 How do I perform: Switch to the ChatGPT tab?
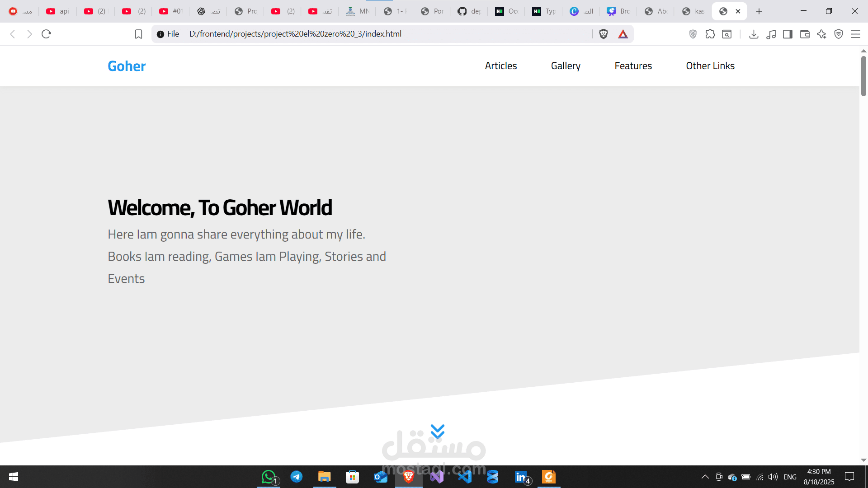click(x=208, y=11)
